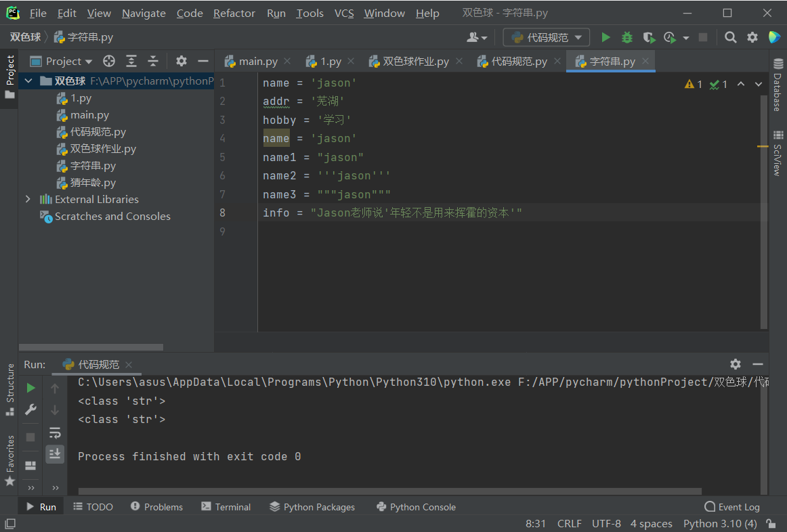Rerun using the Run panel's green arrow
This screenshot has height=532, width=787.
click(x=30, y=388)
